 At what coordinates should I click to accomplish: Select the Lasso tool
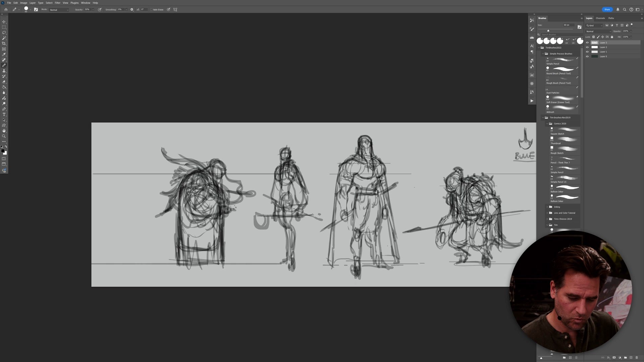(4, 33)
